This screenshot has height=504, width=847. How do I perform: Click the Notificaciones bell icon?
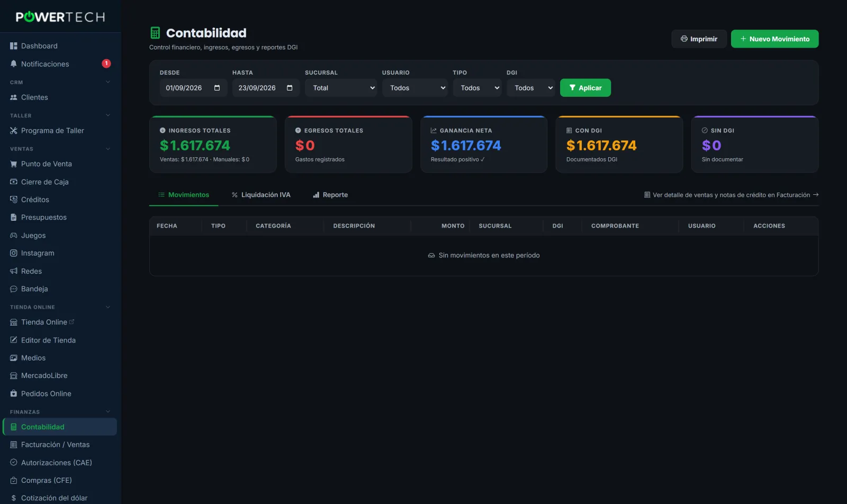[14, 64]
